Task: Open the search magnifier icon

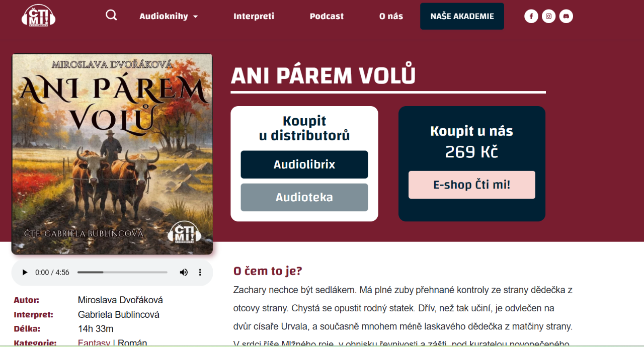Action: 111,15
